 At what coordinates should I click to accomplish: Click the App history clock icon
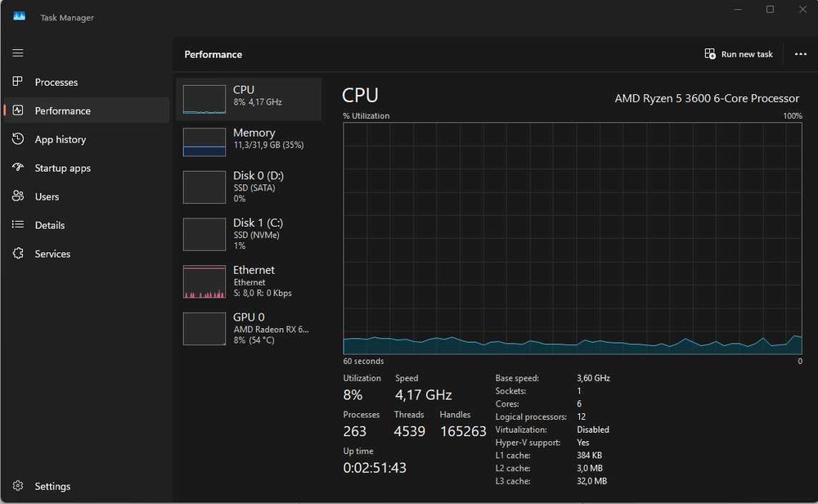pyautogui.click(x=18, y=139)
